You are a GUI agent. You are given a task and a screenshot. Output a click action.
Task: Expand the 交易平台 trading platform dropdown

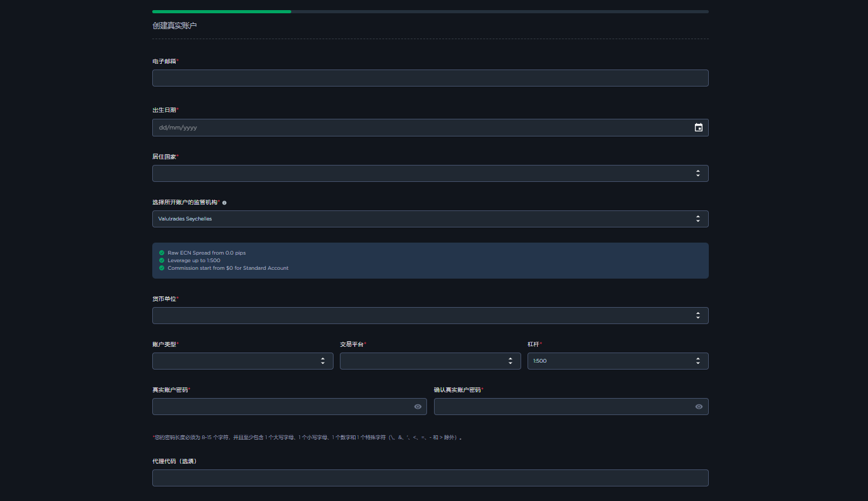click(430, 361)
